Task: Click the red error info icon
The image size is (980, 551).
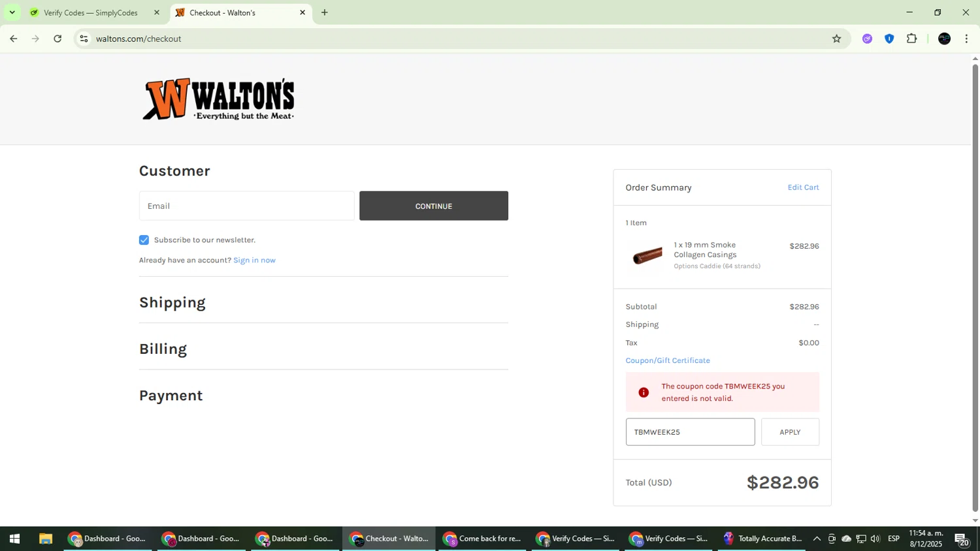Action: coord(644,392)
